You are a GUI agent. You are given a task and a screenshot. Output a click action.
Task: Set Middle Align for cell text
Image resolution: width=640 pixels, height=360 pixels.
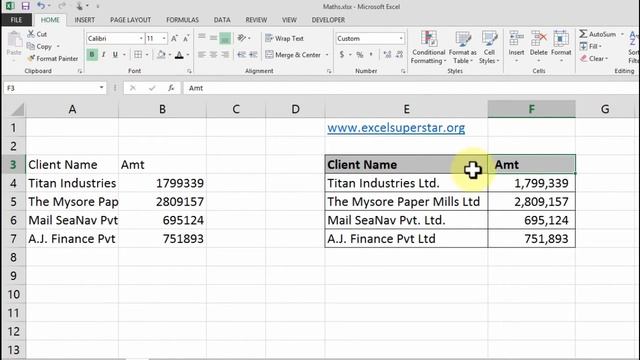pos(213,38)
